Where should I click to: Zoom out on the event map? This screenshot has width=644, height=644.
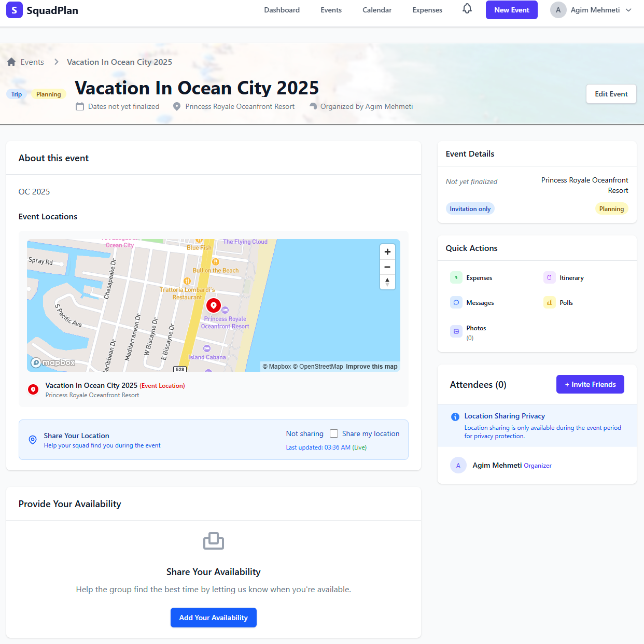pos(387,267)
